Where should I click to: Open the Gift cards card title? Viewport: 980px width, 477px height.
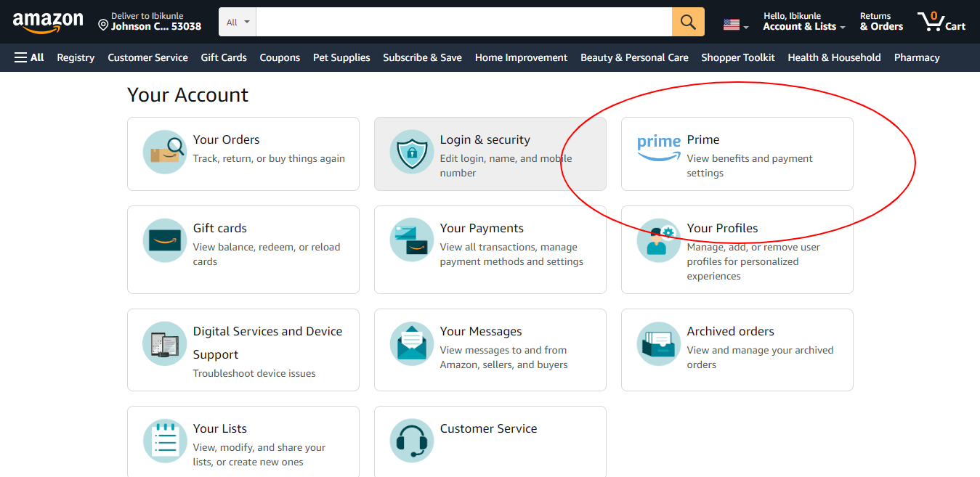pos(220,228)
